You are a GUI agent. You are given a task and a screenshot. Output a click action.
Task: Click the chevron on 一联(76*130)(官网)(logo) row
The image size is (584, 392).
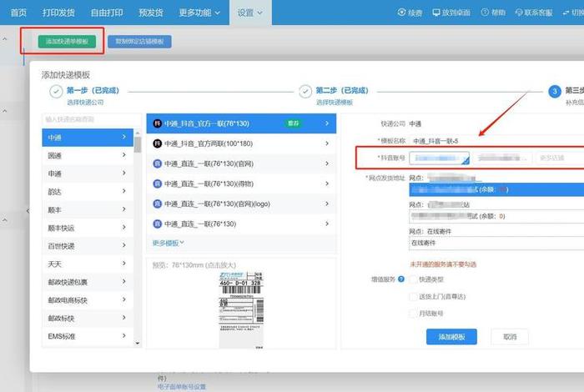(327, 204)
